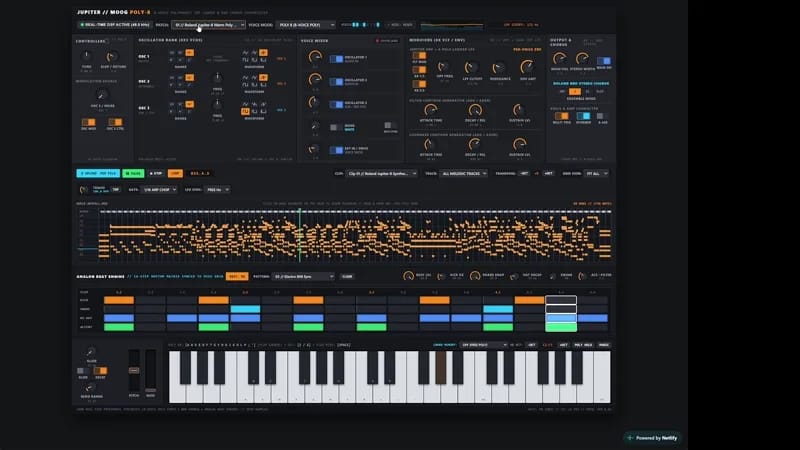The width and height of the screenshot is (800, 450).
Task: Adjust the Resonance knob
Action: (x=499, y=67)
